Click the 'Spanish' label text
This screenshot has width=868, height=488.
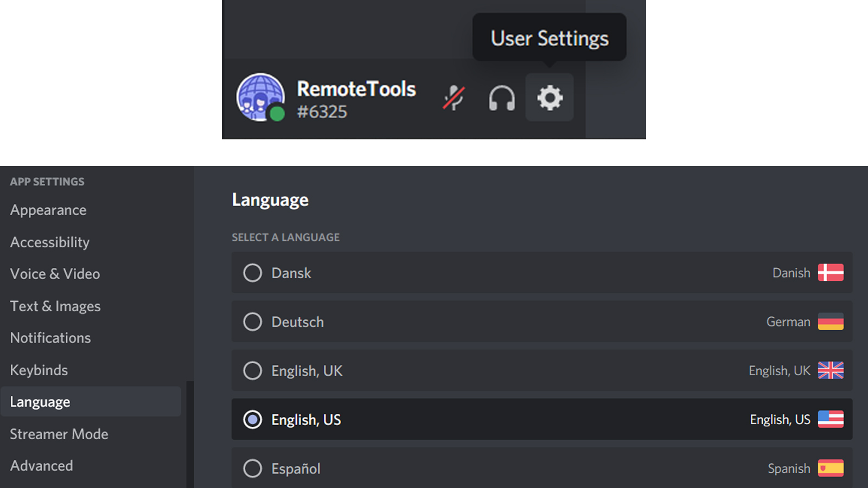[x=789, y=468]
